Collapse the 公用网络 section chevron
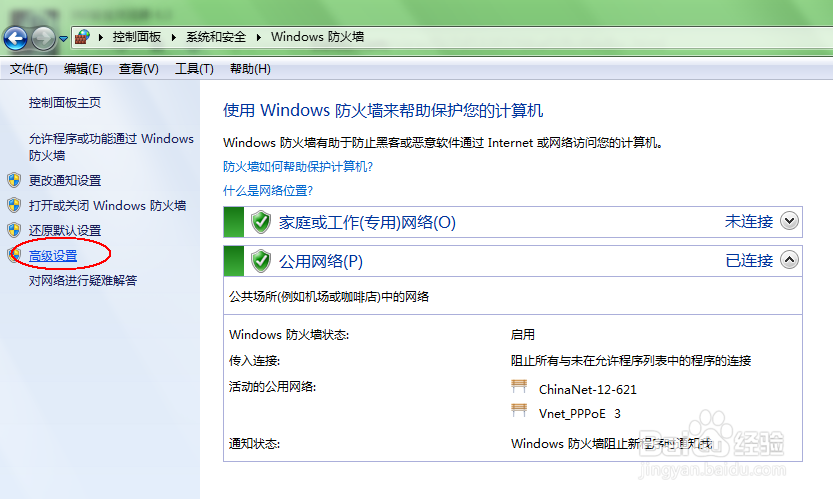The width and height of the screenshot is (833, 499). 789,259
